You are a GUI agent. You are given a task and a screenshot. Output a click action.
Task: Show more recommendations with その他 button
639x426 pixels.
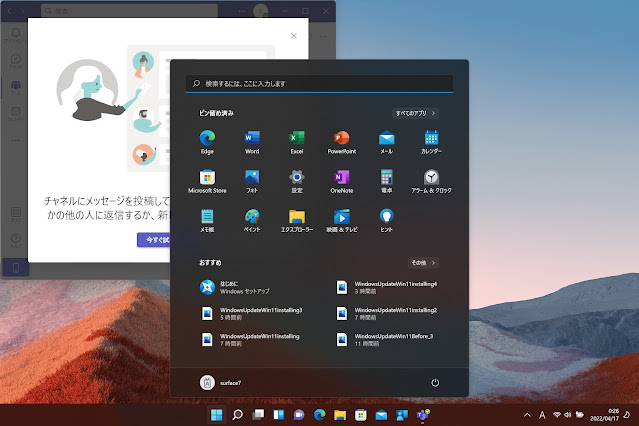tap(423, 263)
